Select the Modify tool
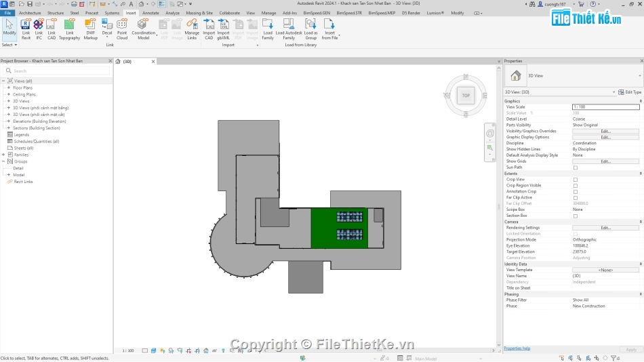This screenshot has height=362, width=644. [9, 28]
